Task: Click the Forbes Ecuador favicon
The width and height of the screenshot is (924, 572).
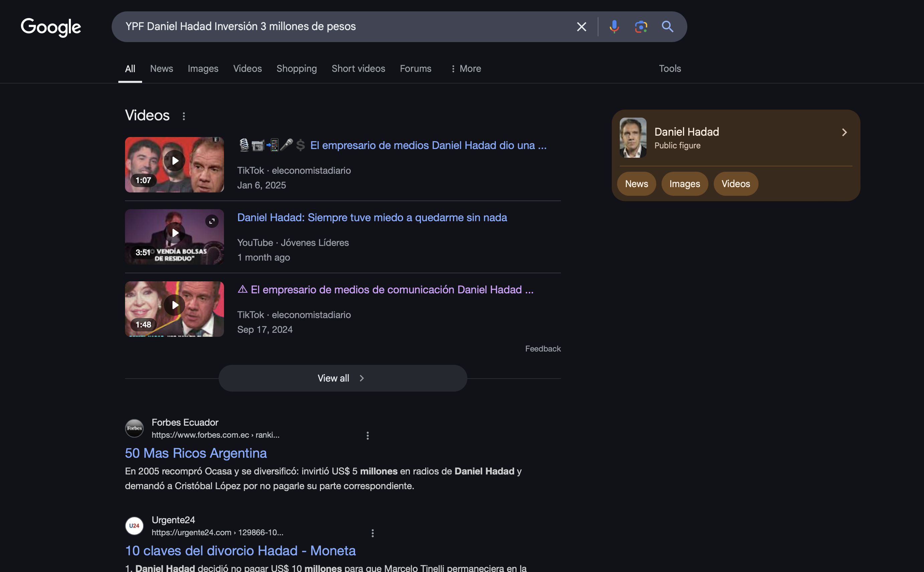Action: click(134, 428)
